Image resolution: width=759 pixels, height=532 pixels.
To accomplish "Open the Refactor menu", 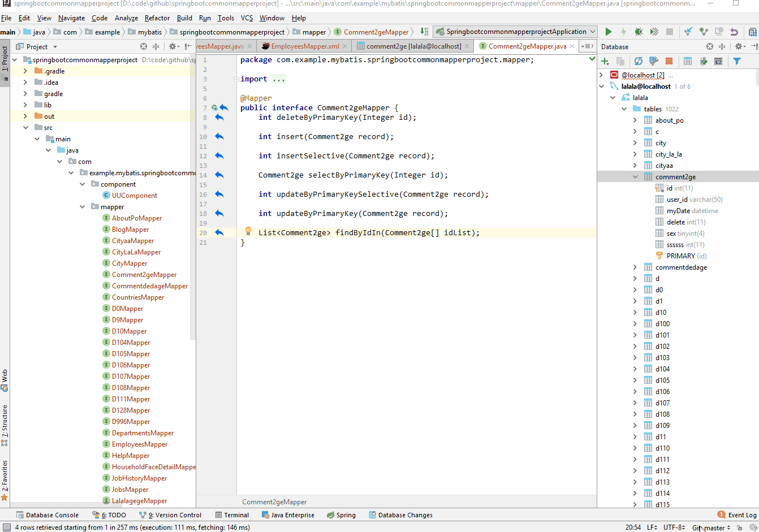I will click(157, 18).
